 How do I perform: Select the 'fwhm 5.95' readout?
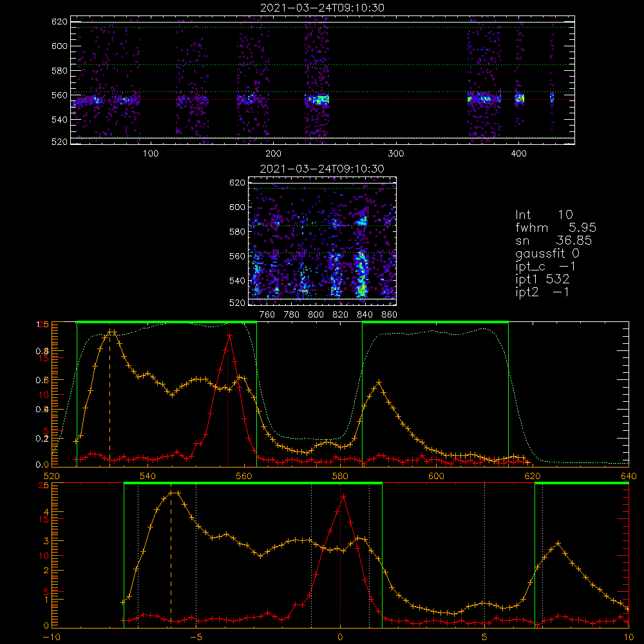point(556,227)
